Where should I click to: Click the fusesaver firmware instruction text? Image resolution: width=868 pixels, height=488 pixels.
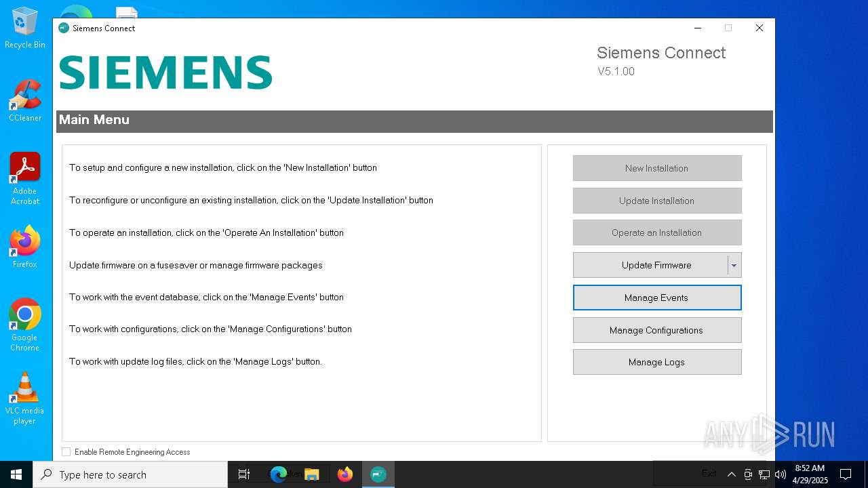(196, 265)
